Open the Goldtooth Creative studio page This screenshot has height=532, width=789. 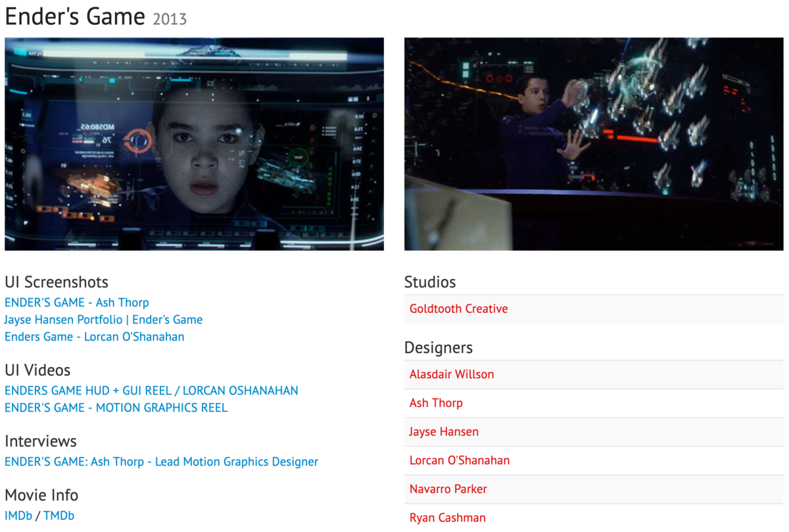458,308
